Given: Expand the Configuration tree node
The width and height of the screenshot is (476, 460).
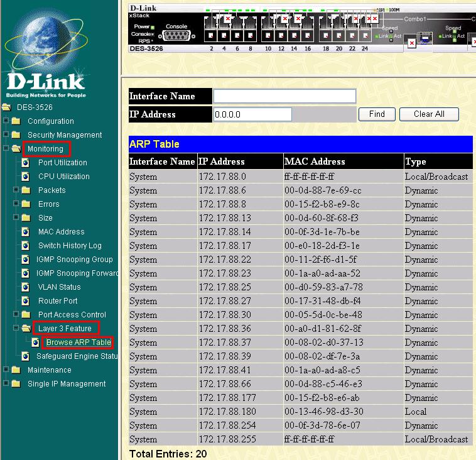Looking at the screenshot, I should click(x=6, y=121).
